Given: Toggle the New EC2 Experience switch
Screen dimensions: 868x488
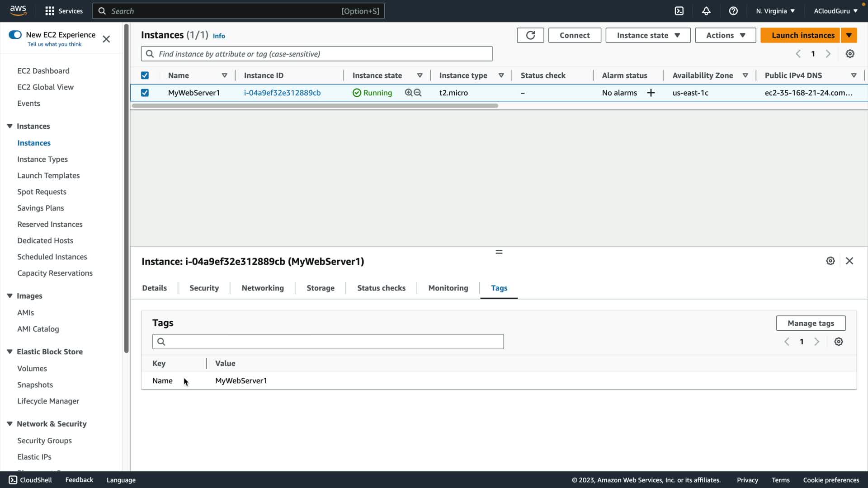Looking at the screenshot, I should [15, 35].
